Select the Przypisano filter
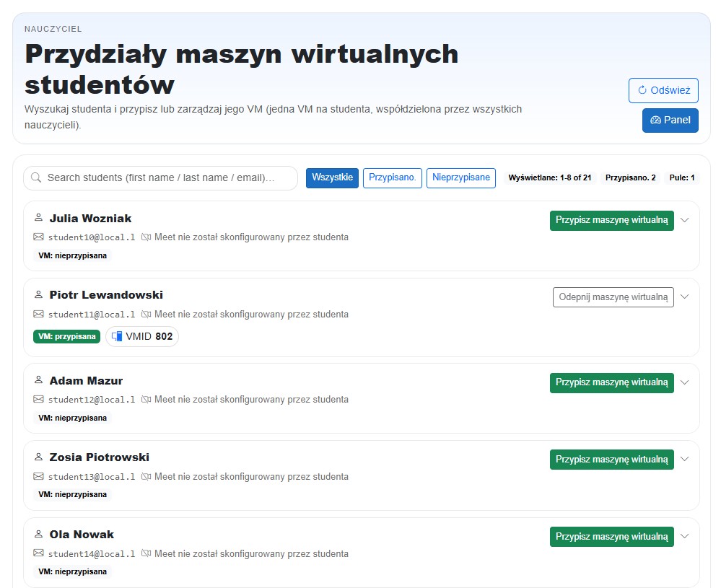Viewport: 721px width, 588px height. [392, 177]
